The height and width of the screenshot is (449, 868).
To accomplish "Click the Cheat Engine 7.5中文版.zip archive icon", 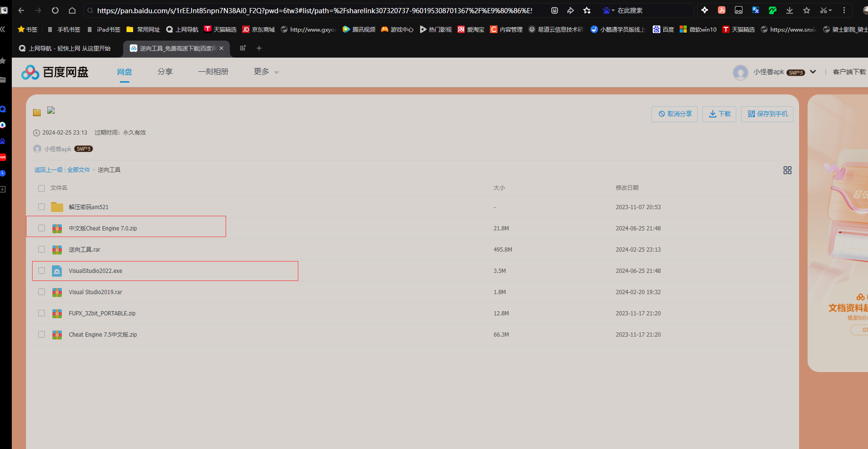I will click(x=57, y=334).
